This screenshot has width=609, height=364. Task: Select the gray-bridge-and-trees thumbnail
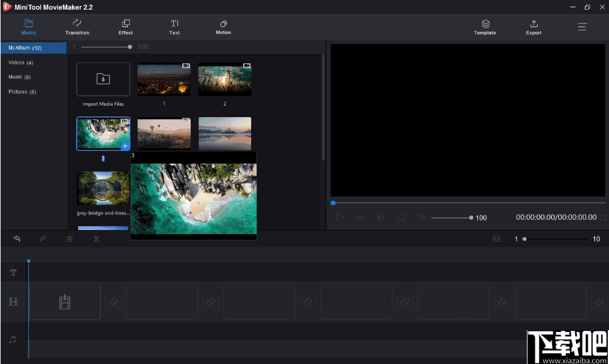click(x=103, y=187)
